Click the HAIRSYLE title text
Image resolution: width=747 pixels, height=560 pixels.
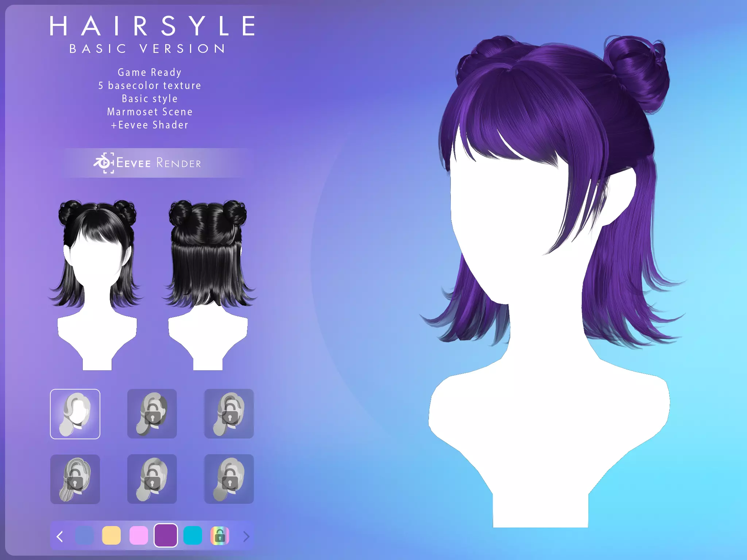[x=152, y=26]
